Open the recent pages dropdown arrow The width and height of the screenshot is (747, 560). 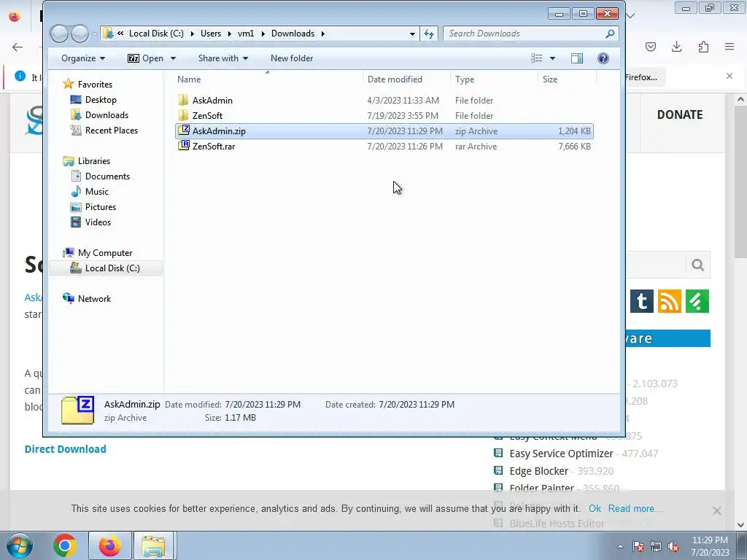point(94,34)
